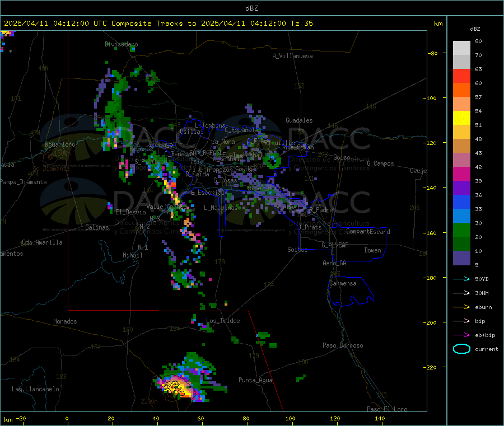The height and width of the screenshot is (426, 504).
Task: Select the magenta swatch between 42 and 39
Action: click(x=461, y=174)
